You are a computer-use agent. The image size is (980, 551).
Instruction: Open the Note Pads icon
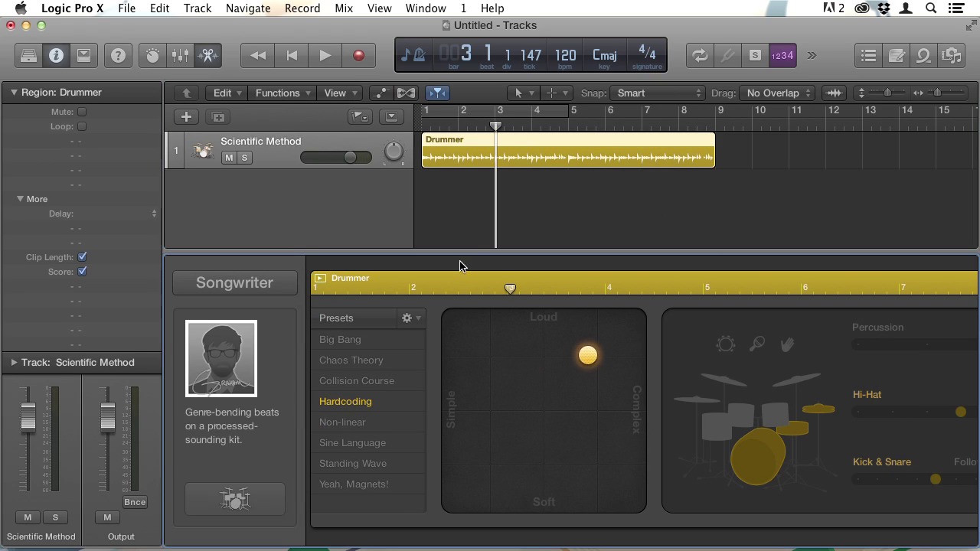click(x=897, y=55)
